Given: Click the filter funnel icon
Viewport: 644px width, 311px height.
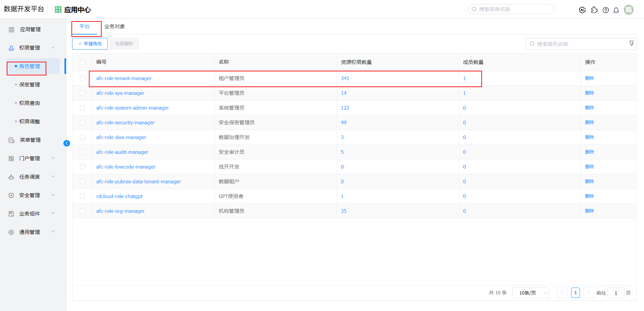Looking at the screenshot, I should coord(632,43).
